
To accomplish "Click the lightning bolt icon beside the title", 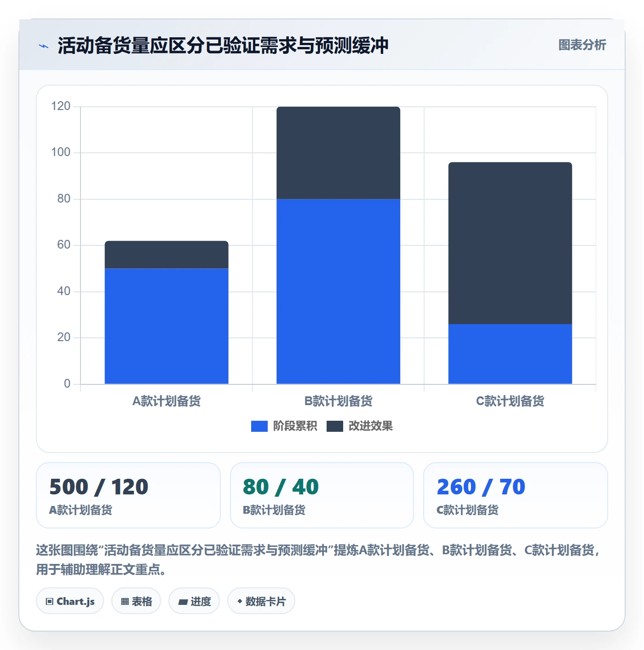I will click(44, 46).
